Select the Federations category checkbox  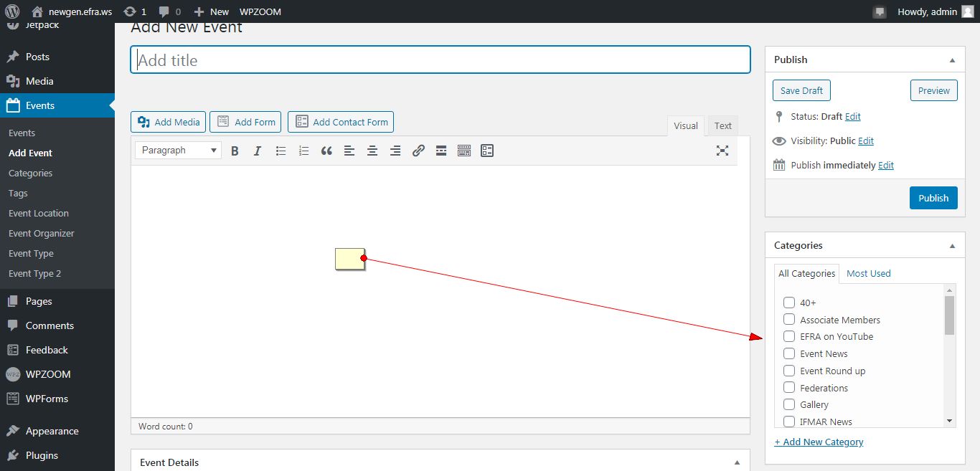point(789,388)
